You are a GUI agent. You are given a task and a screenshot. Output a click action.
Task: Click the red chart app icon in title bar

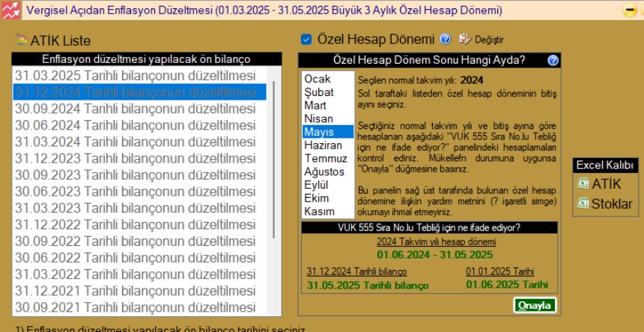click(x=10, y=10)
